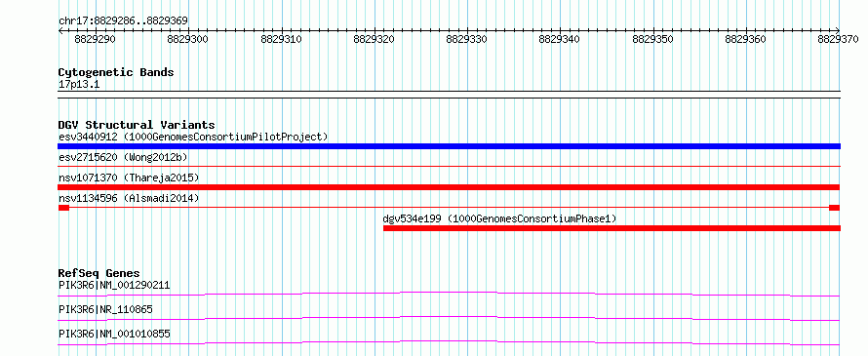Click the nsv1071370 (Thareja2015) label

point(129,178)
